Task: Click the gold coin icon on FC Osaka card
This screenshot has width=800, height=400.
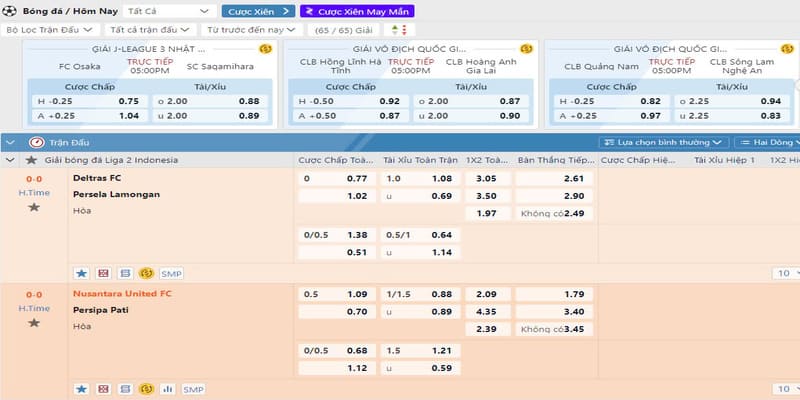Action: point(265,49)
